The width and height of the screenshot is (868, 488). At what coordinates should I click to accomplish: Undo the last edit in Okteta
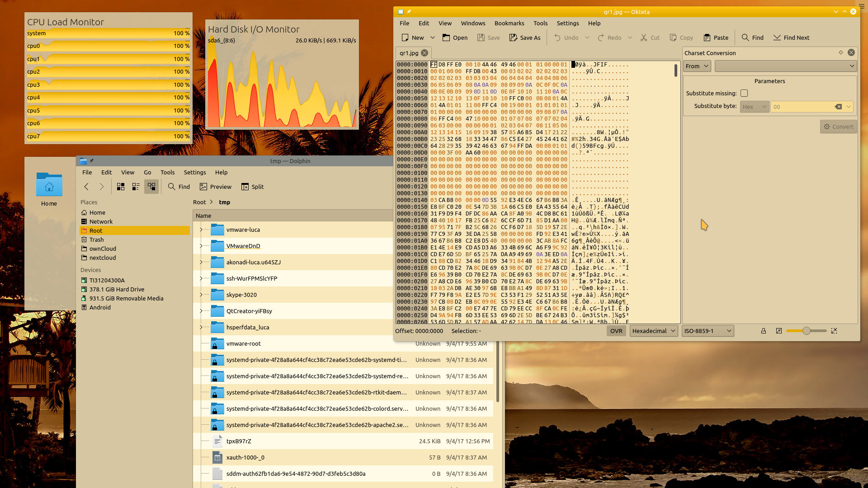(566, 38)
